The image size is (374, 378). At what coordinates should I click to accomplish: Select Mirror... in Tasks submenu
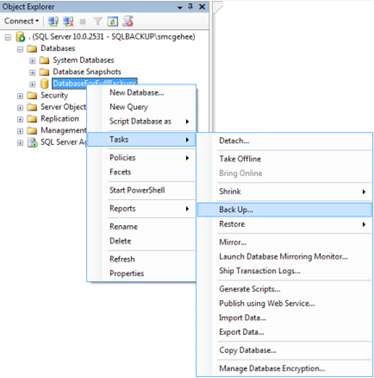pos(284,242)
